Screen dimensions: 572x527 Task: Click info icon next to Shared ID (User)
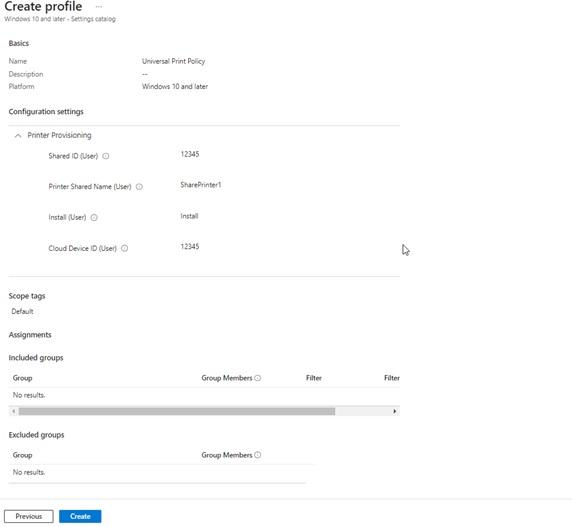point(106,156)
